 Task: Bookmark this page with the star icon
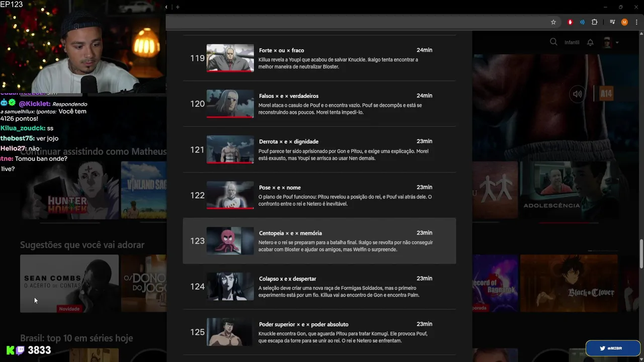553,22
